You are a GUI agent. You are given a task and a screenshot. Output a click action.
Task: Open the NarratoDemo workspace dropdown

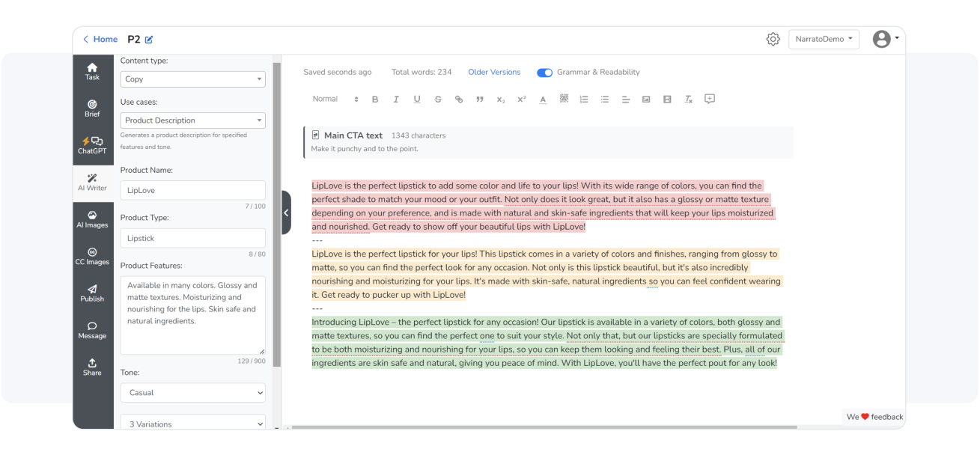click(824, 40)
